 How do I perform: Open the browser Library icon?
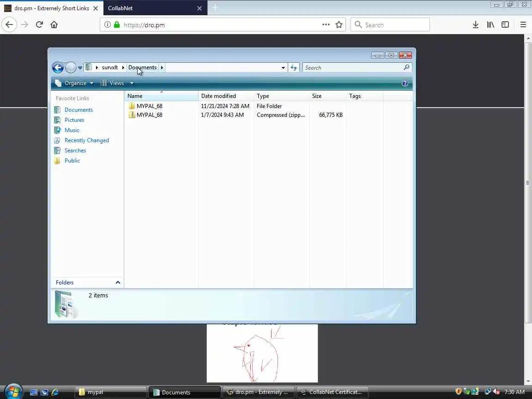490,24
